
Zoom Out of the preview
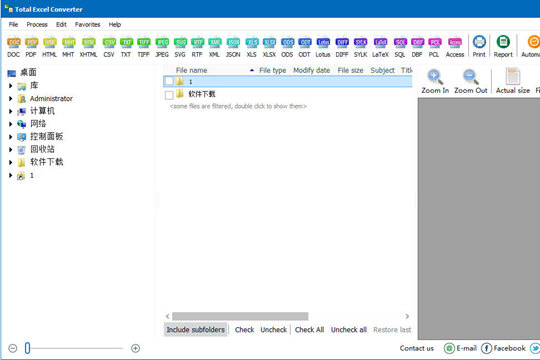(x=471, y=81)
